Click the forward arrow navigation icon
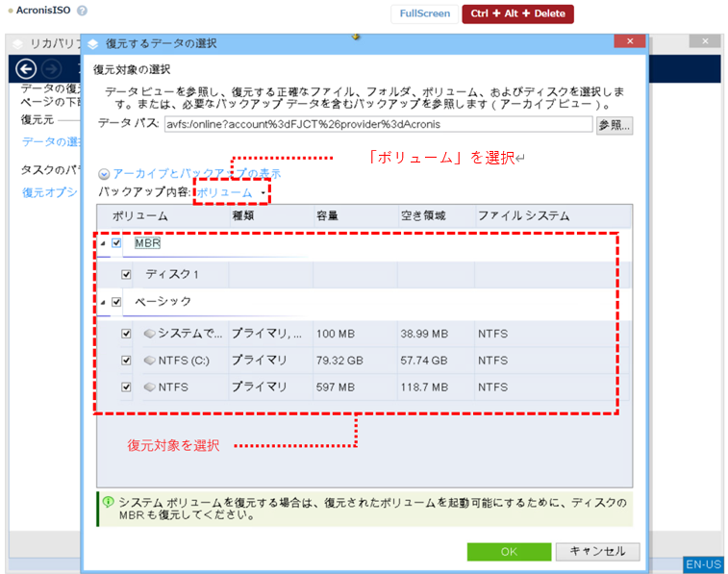728x574 pixels. [52, 69]
